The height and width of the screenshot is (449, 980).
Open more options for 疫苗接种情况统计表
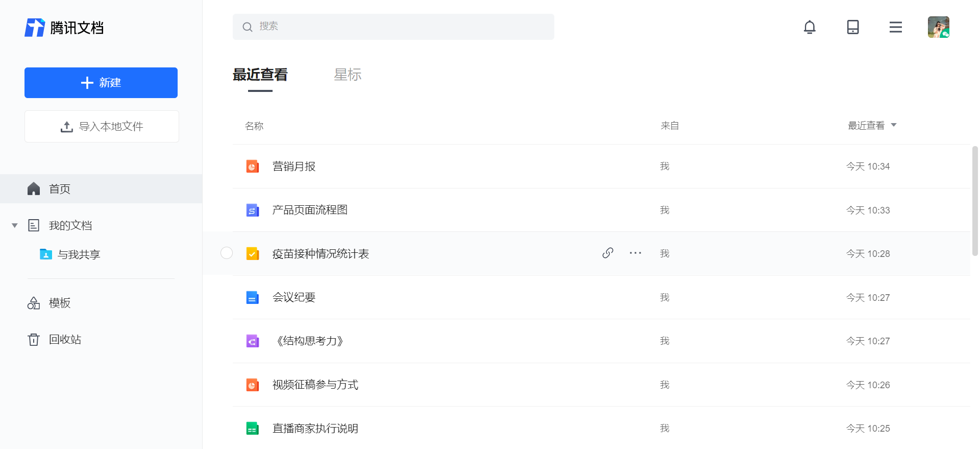tap(635, 253)
